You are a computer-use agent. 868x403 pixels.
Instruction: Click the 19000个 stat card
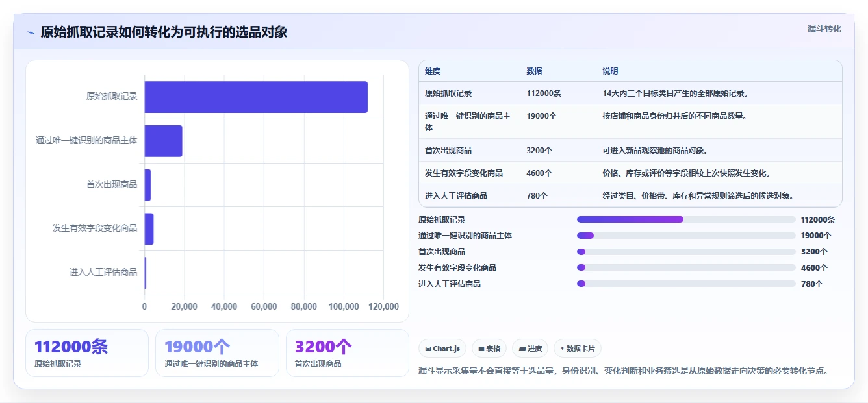[217, 353]
